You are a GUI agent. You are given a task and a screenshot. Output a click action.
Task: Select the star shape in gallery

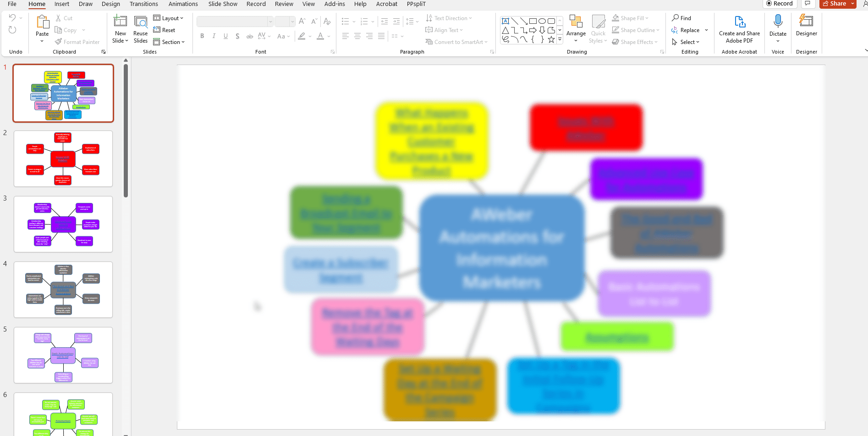[x=551, y=39]
